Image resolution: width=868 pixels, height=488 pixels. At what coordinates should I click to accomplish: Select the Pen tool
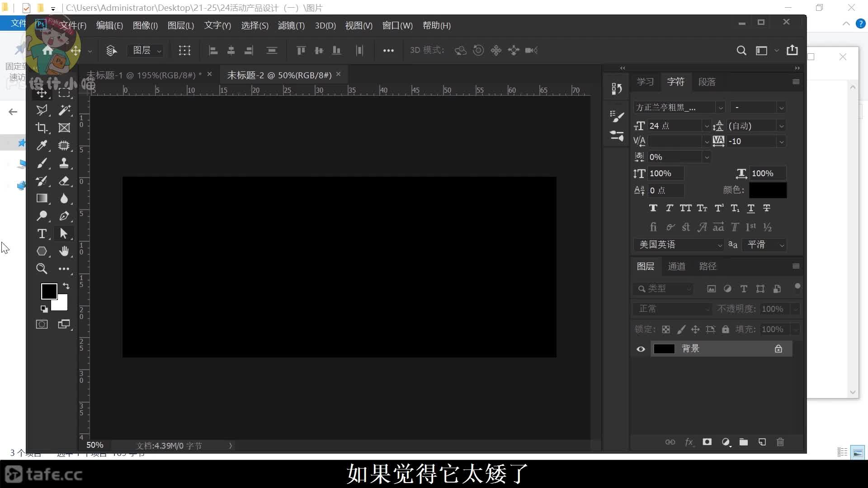coord(64,216)
